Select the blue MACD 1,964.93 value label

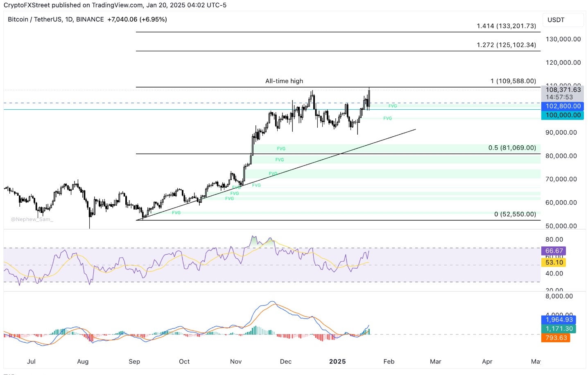tap(559, 320)
